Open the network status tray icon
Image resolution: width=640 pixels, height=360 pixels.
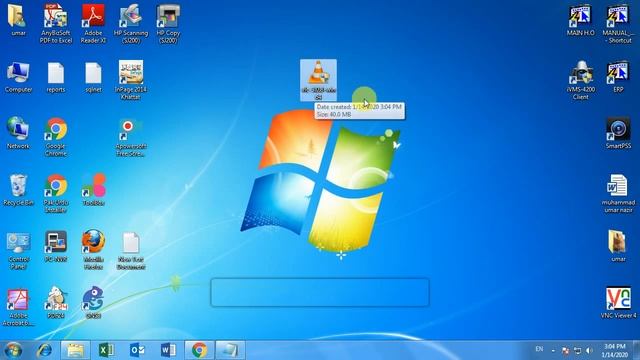577,350
